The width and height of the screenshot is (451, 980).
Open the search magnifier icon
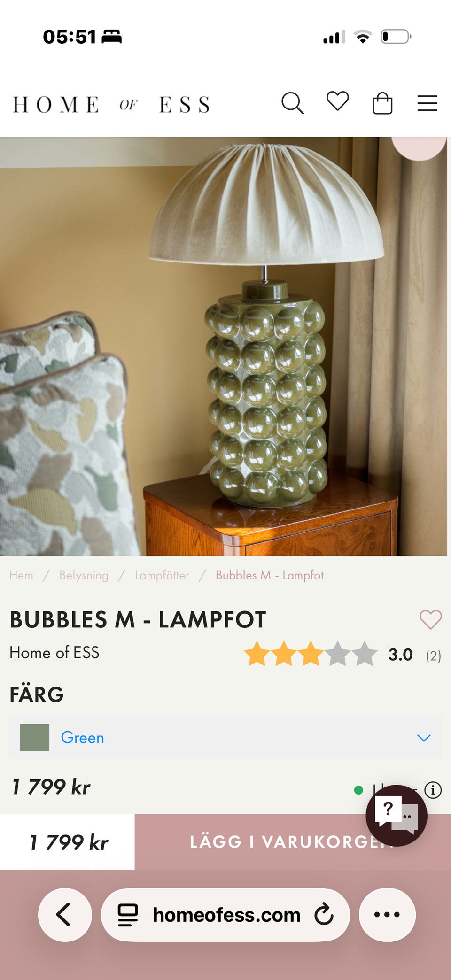292,103
